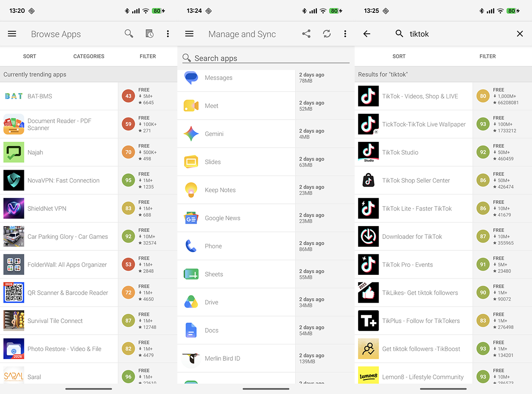
Task: Open NovaVPN shield icon
Action: 14,180
